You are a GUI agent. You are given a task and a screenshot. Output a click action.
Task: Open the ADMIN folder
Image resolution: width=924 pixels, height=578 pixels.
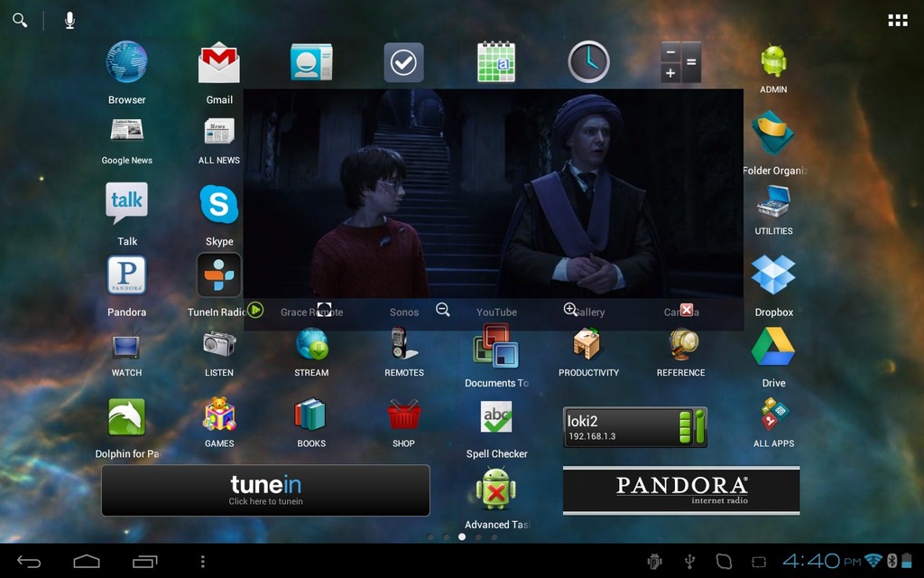(773, 61)
